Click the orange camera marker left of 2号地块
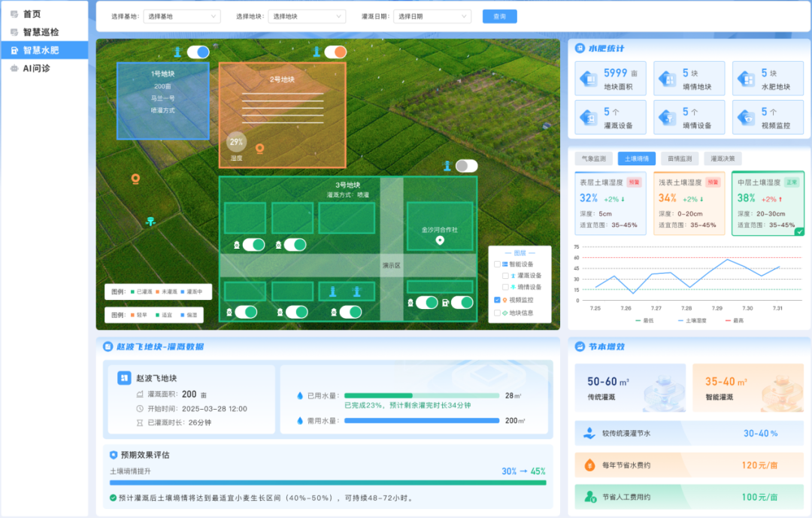 point(135,179)
